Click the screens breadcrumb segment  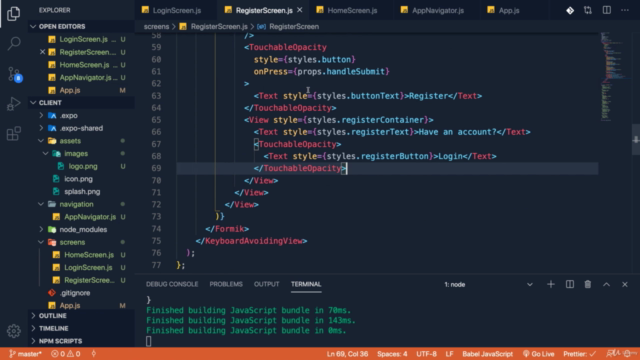pyautogui.click(x=156, y=27)
